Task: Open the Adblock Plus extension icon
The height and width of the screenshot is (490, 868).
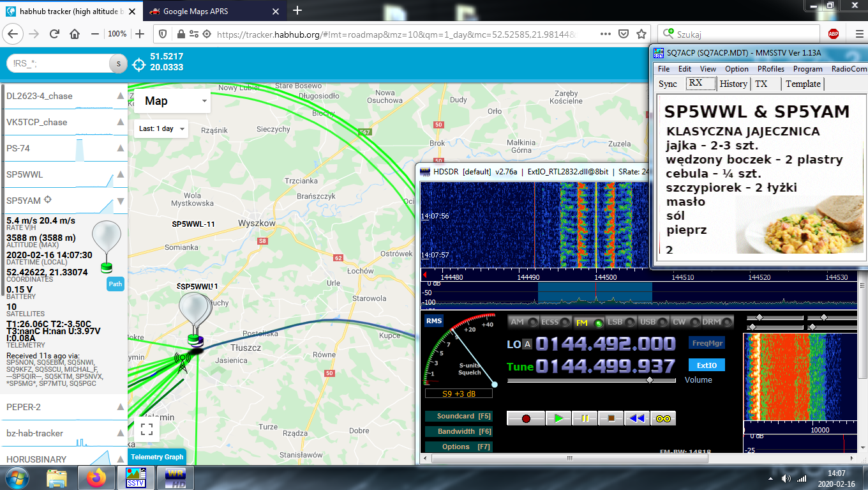Action: point(833,34)
